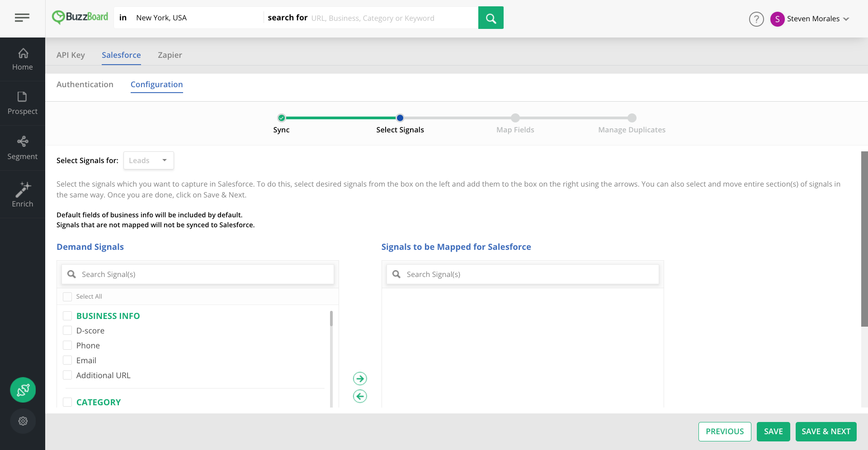Image resolution: width=868 pixels, height=450 pixels.
Task: Open Segment in the sidebar
Action: [x=23, y=148]
